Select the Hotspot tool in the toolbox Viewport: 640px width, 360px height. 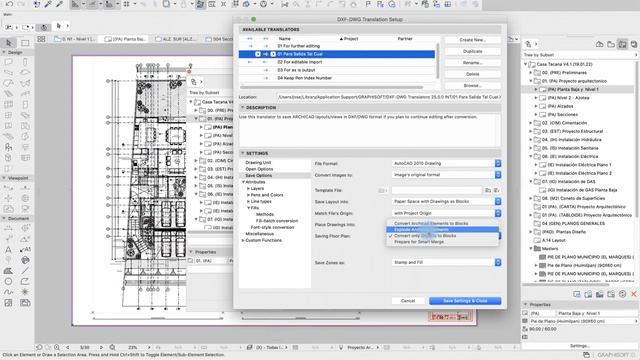click(x=25, y=292)
